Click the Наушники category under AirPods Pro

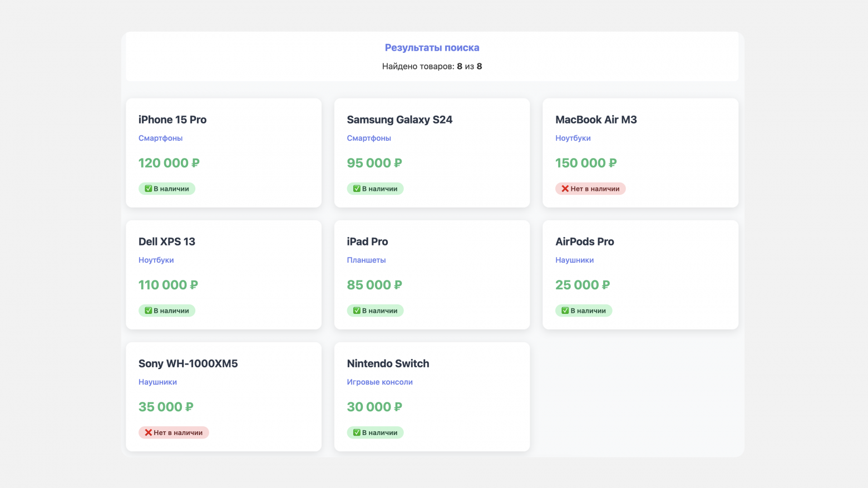point(574,260)
